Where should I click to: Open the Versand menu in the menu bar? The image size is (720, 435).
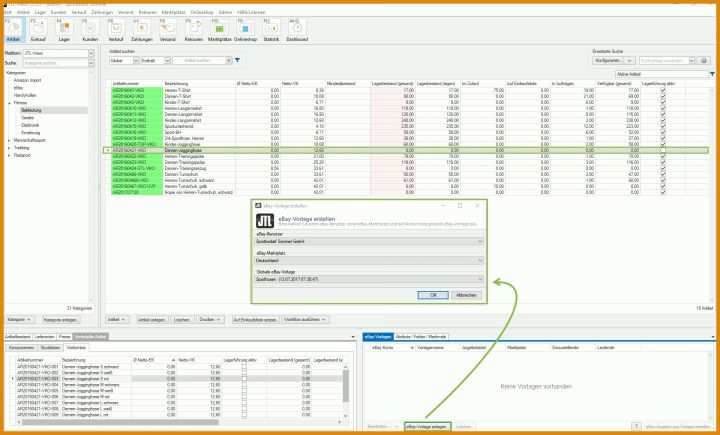125,12
